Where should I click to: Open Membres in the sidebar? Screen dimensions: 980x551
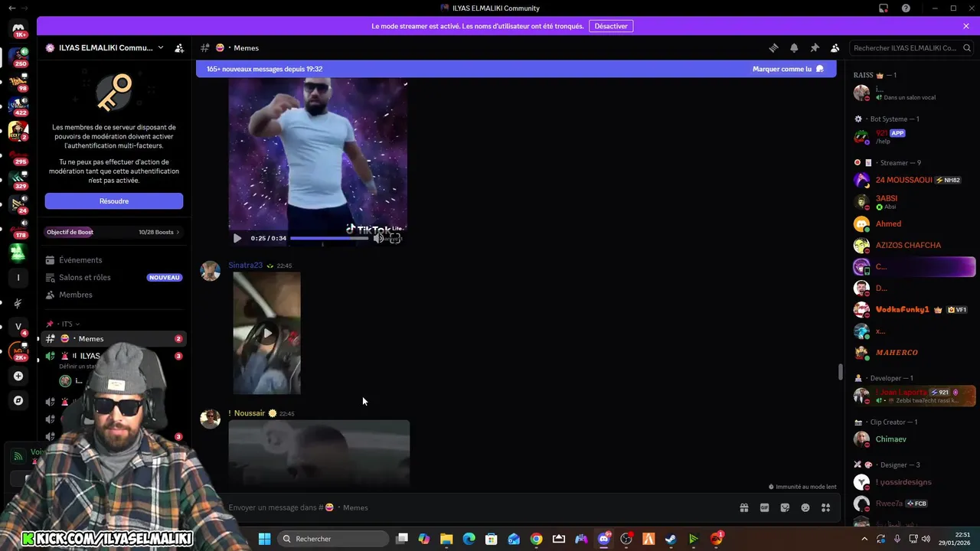click(113, 295)
